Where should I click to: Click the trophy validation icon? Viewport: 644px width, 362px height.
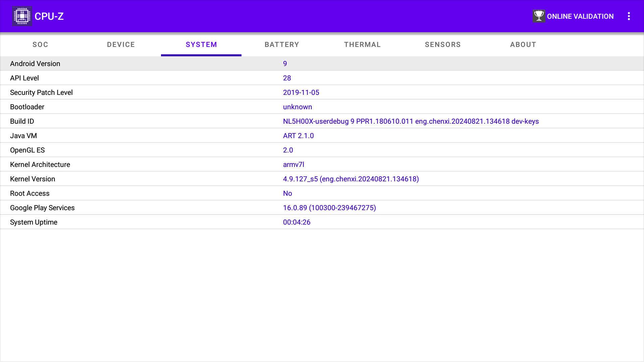click(539, 16)
